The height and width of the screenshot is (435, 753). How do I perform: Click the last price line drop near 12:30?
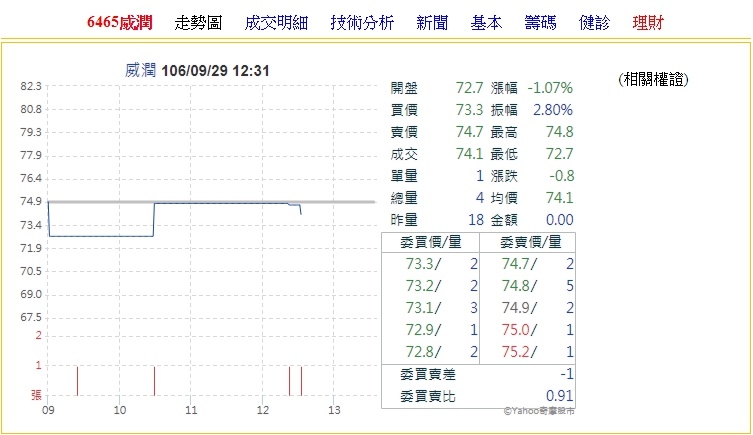[x=301, y=209]
